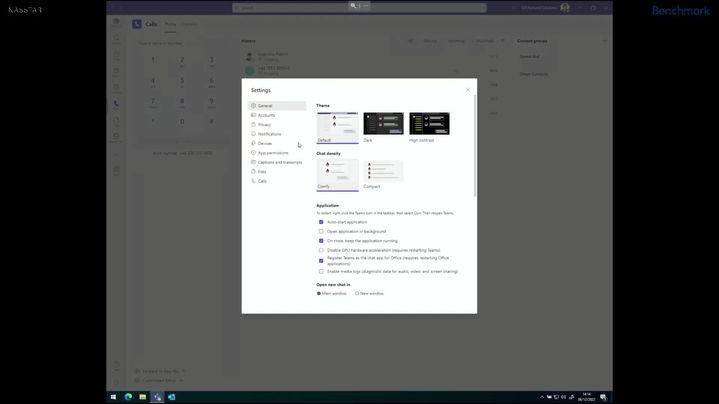Open more apps ellipsis in Teams sidebar
Image resolution: width=719 pixels, height=404 pixels.
pyautogui.click(x=116, y=155)
